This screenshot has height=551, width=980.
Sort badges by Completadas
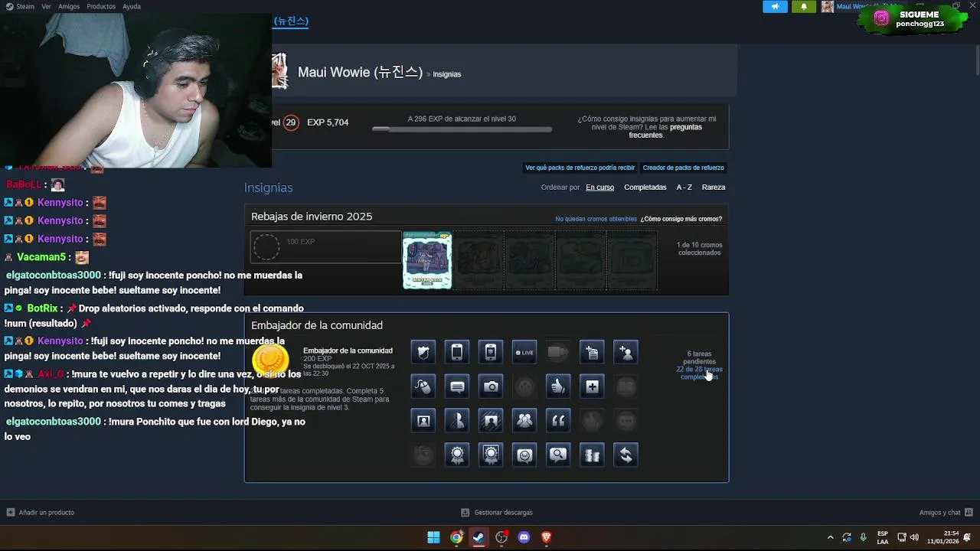pyautogui.click(x=645, y=187)
